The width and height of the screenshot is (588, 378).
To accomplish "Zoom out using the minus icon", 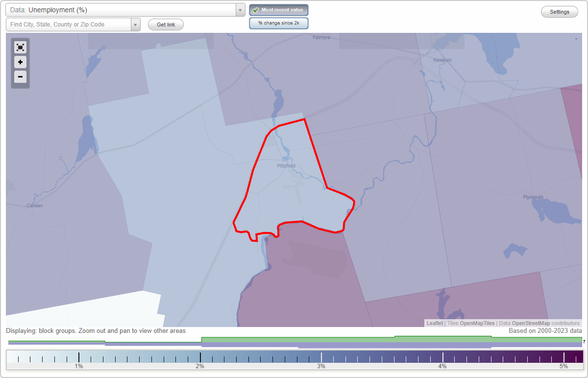I will [x=20, y=76].
